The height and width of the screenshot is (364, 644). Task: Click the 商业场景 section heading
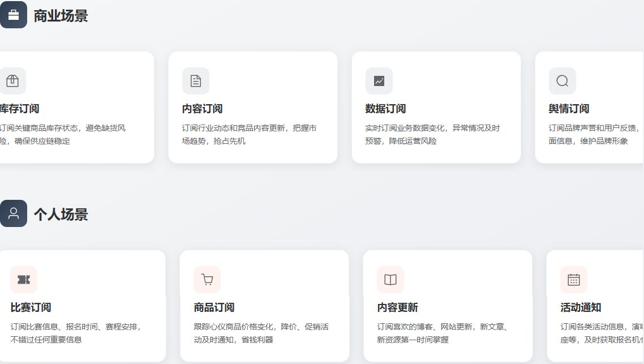click(x=61, y=16)
